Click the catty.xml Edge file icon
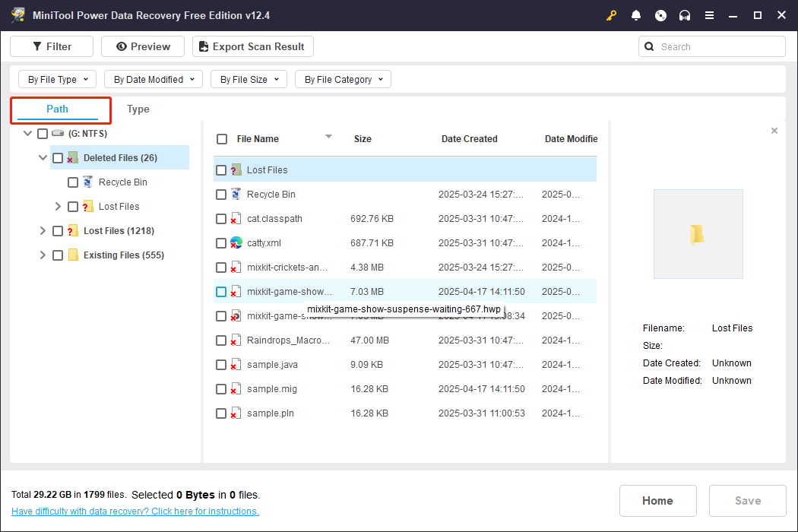The image size is (798, 532). coord(236,243)
